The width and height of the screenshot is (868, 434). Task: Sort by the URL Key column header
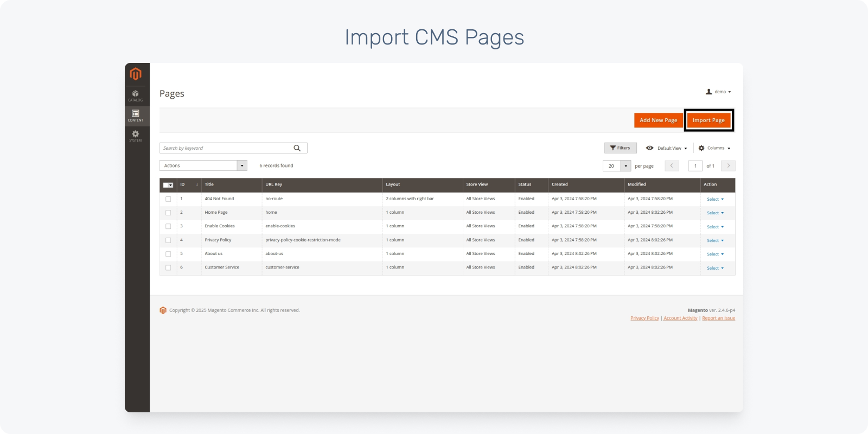[x=273, y=184]
